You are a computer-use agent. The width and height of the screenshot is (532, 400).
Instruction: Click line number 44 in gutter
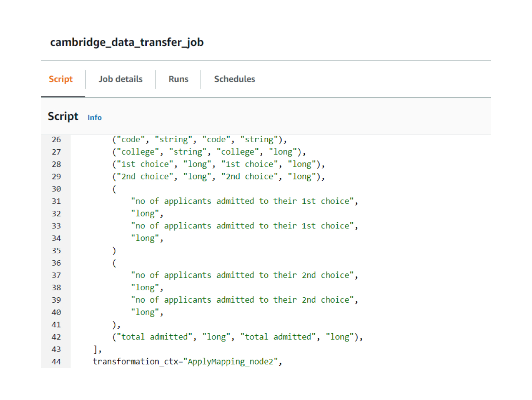(x=56, y=362)
